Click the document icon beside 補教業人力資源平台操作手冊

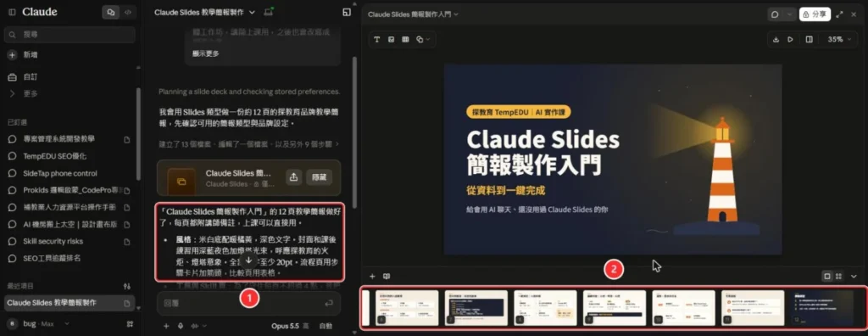(x=127, y=207)
